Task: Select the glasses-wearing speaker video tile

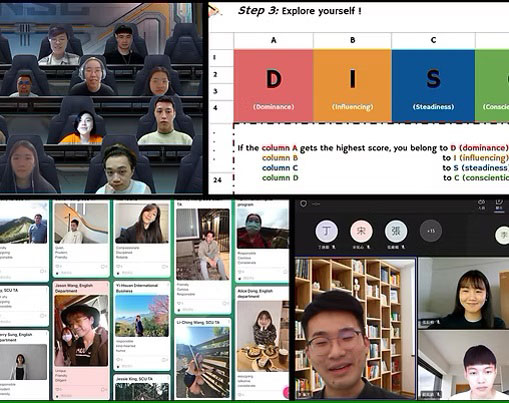Action: [x=355, y=328]
